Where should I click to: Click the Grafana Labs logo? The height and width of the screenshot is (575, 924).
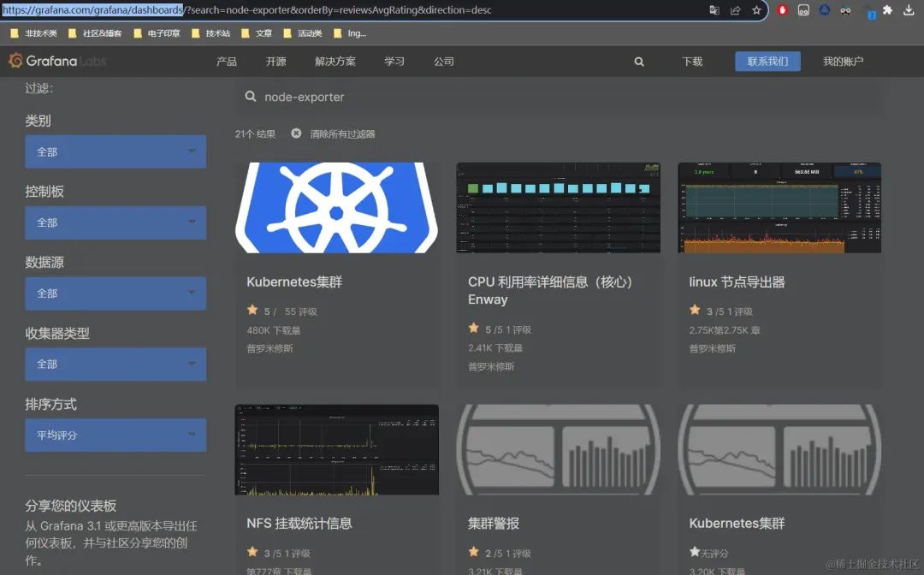[57, 61]
